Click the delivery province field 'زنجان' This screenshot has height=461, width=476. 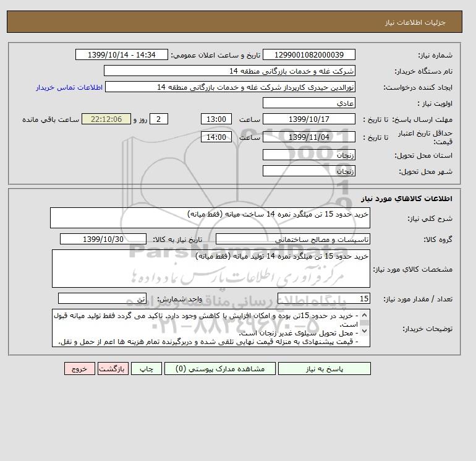[309, 155]
